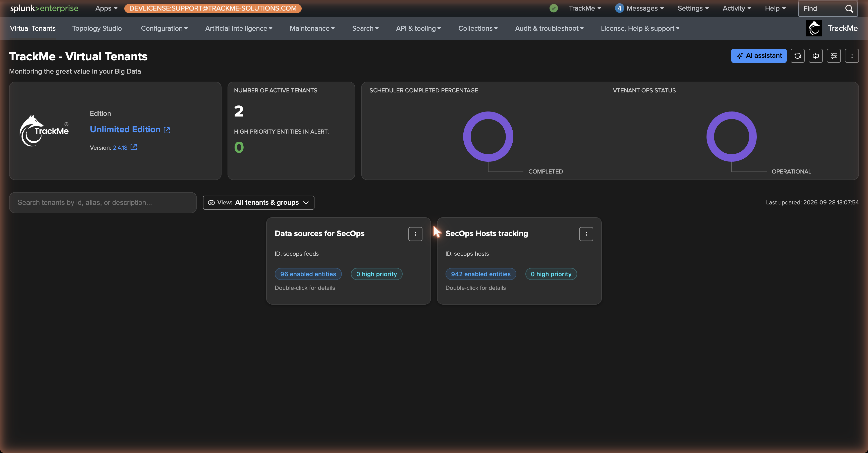
Task: Click the Scheduler Completed donut chart
Action: click(488, 137)
